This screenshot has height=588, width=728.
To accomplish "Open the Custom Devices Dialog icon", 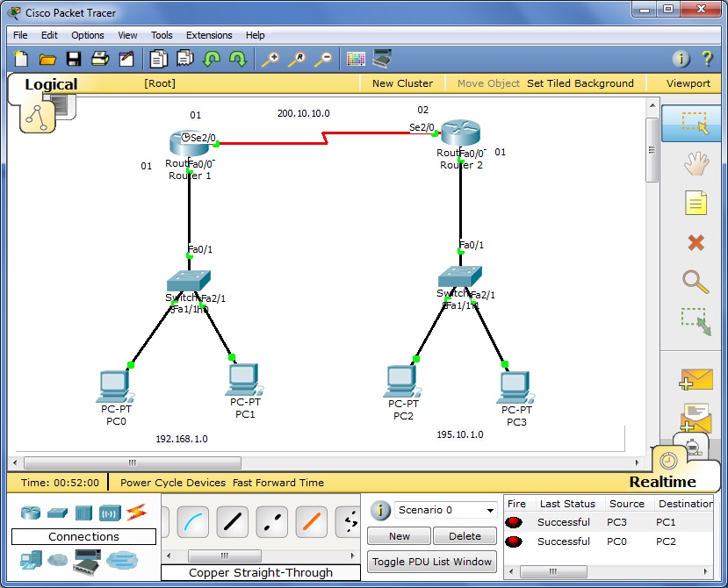I will (382, 59).
